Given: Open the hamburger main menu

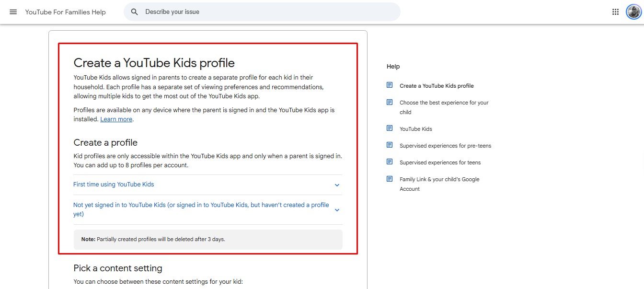Looking at the screenshot, I should pos(13,12).
